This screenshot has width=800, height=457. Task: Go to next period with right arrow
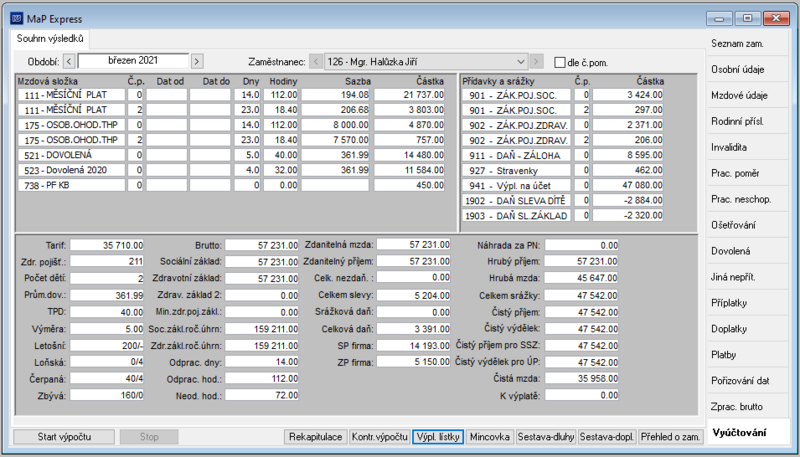point(197,62)
